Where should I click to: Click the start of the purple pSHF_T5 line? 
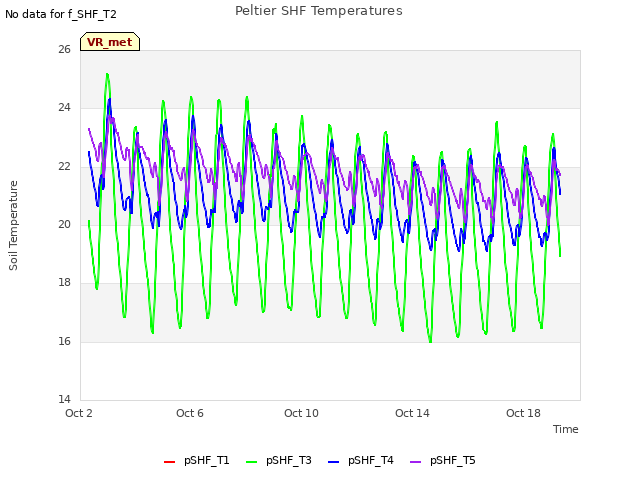coord(89,129)
